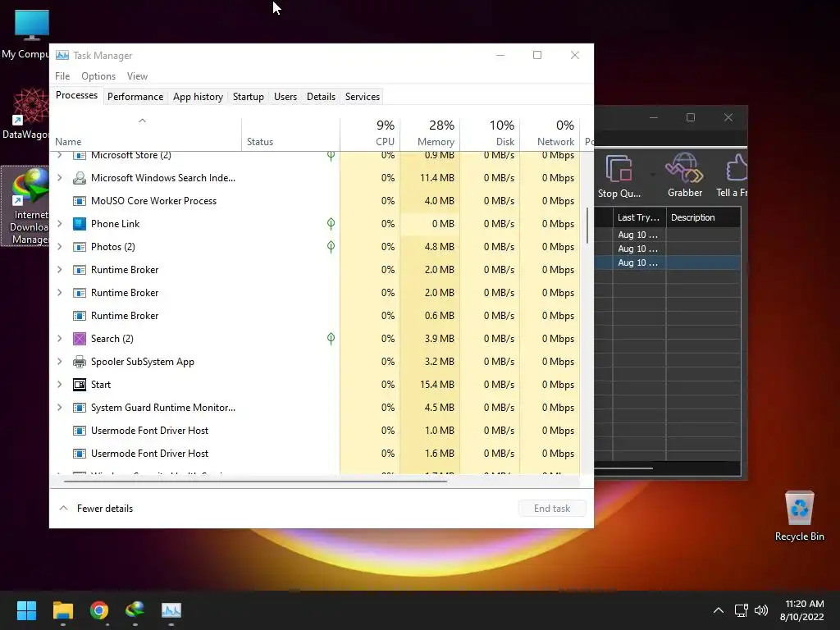Select the highlighted Aug 10 row in IDM list
Image resolution: width=840 pixels, height=630 pixels.
tap(668, 262)
